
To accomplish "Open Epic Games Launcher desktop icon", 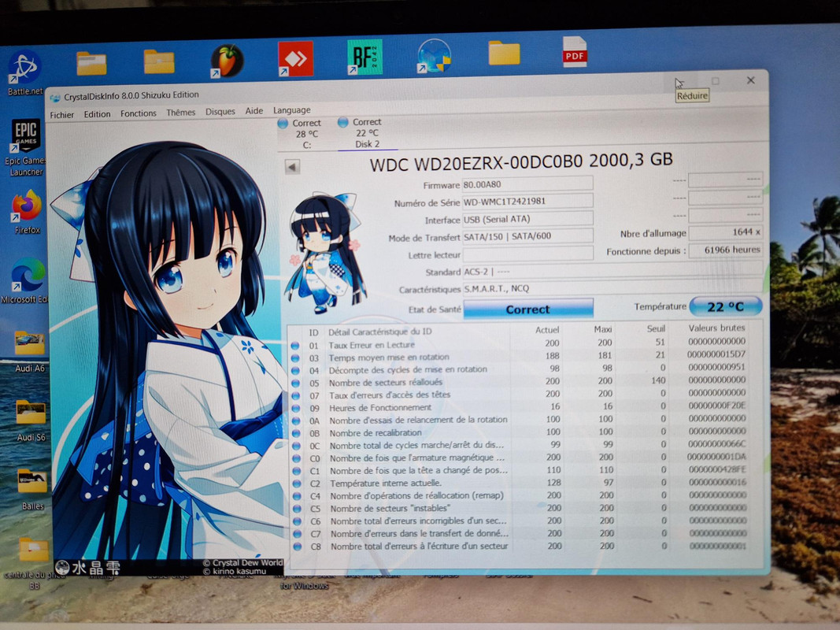I will [x=25, y=147].
